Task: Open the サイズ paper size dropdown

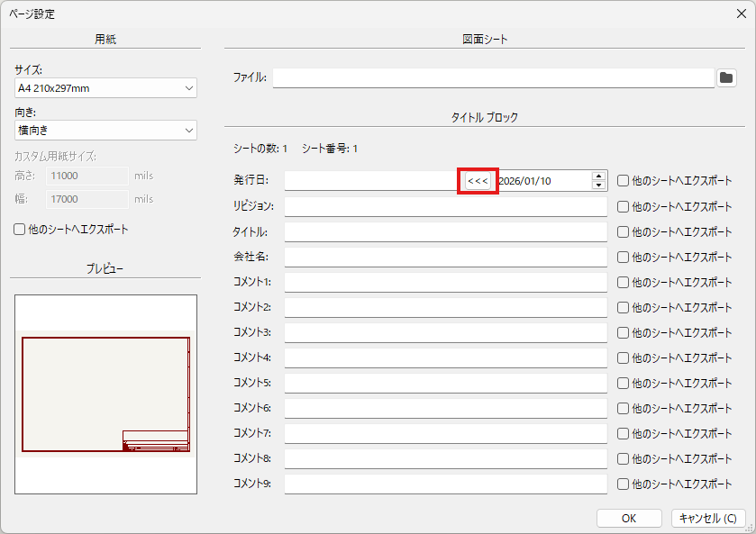Action: click(105, 88)
